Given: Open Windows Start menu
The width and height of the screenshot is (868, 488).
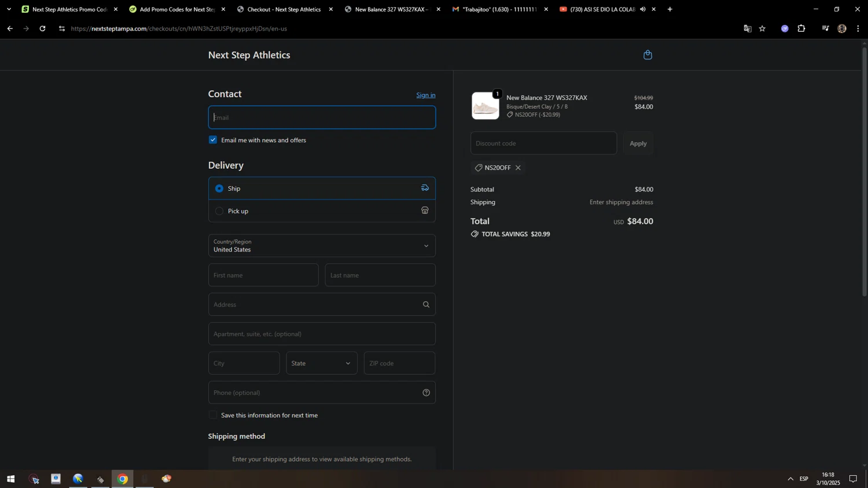Looking at the screenshot, I should click(10, 479).
